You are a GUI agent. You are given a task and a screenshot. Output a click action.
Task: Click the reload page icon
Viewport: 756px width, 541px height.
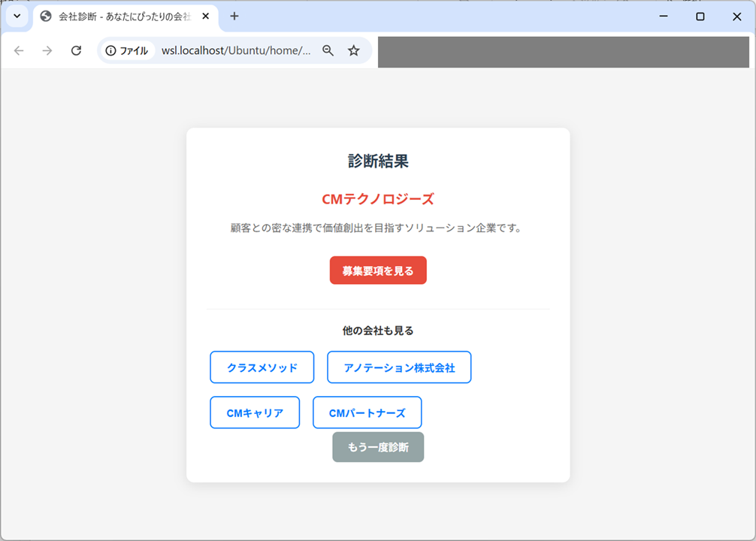click(75, 51)
